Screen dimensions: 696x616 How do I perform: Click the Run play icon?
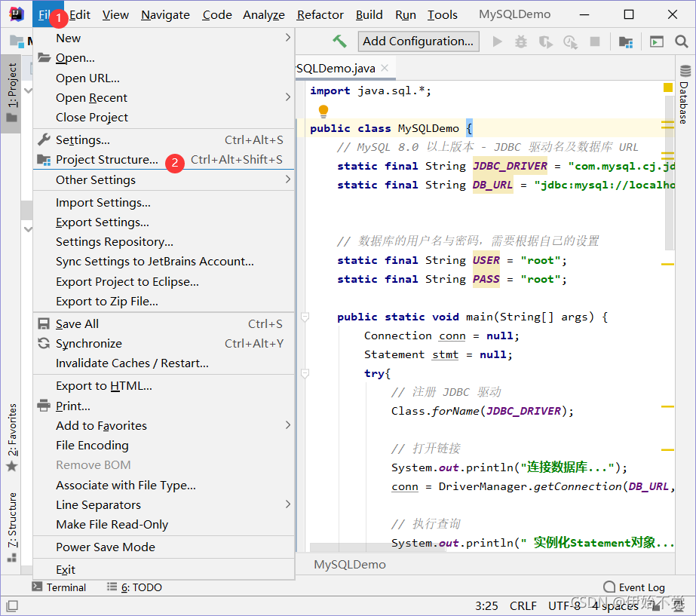[x=497, y=41]
